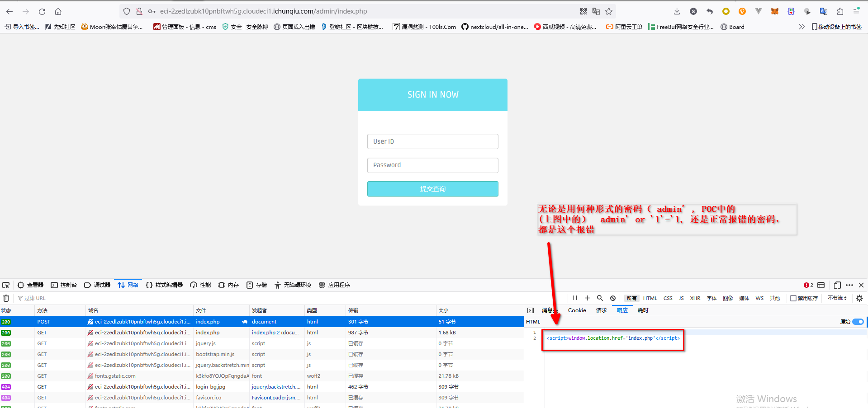Switch to the Cookie tab

(577, 310)
